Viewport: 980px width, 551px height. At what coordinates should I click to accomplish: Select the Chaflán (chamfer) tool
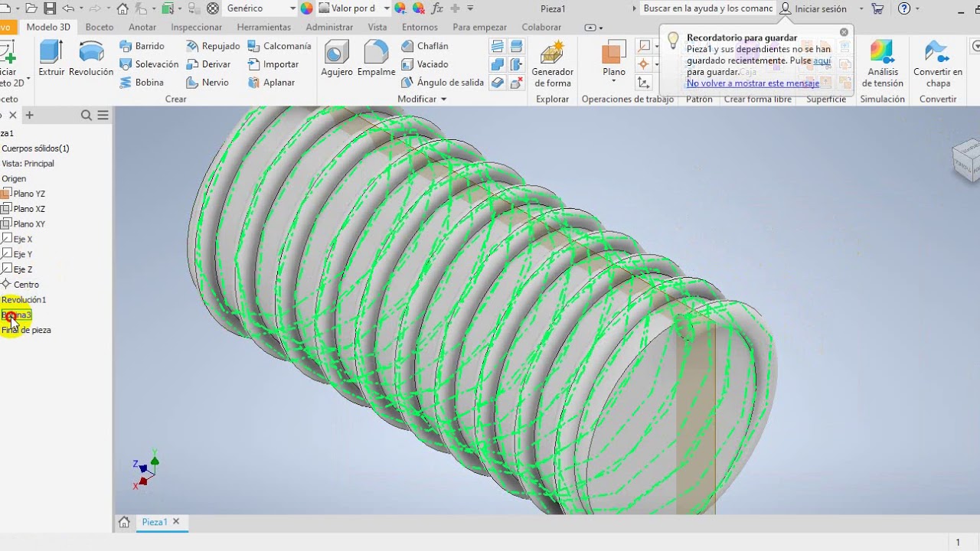(x=425, y=46)
